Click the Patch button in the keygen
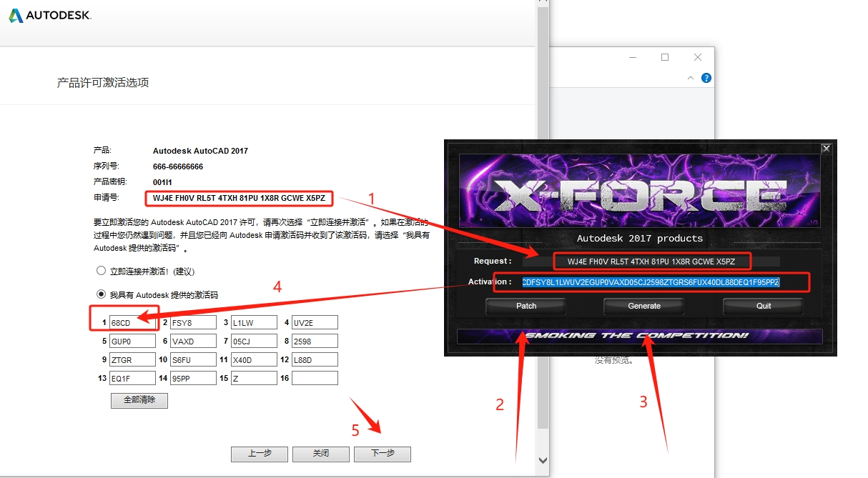This screenshot has height=478, width=868. (525, 306)
